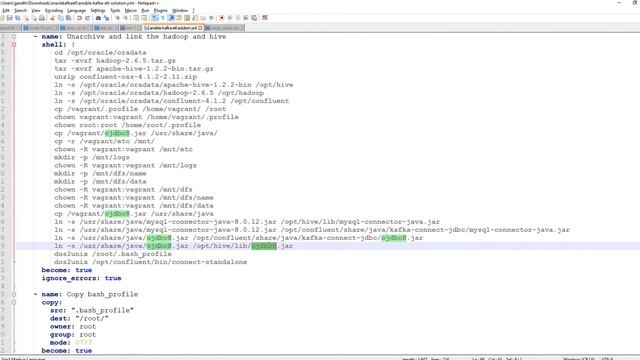Toggle synchronize horizontal scrolling icon
Image resolution: width=640 pixels, height=360 pixels.
point(144,18)
